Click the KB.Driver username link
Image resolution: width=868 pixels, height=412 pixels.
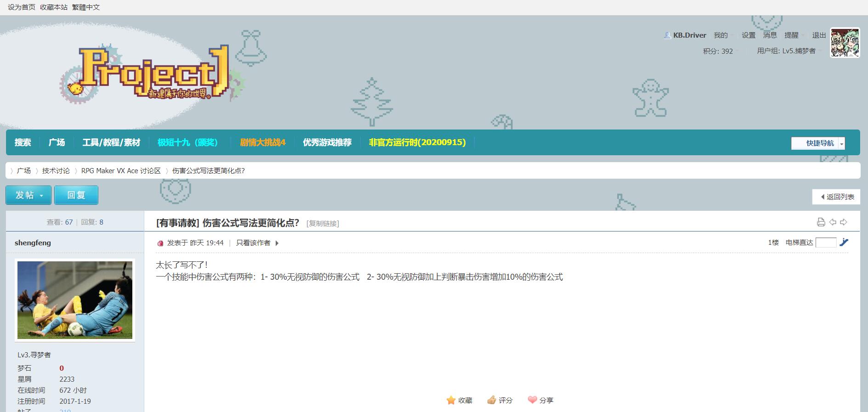coord(690,35)
